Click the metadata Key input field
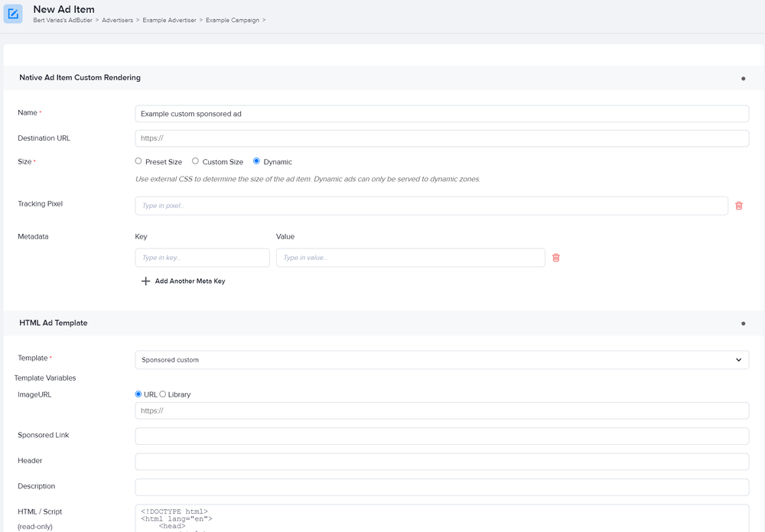 point(203,258)
